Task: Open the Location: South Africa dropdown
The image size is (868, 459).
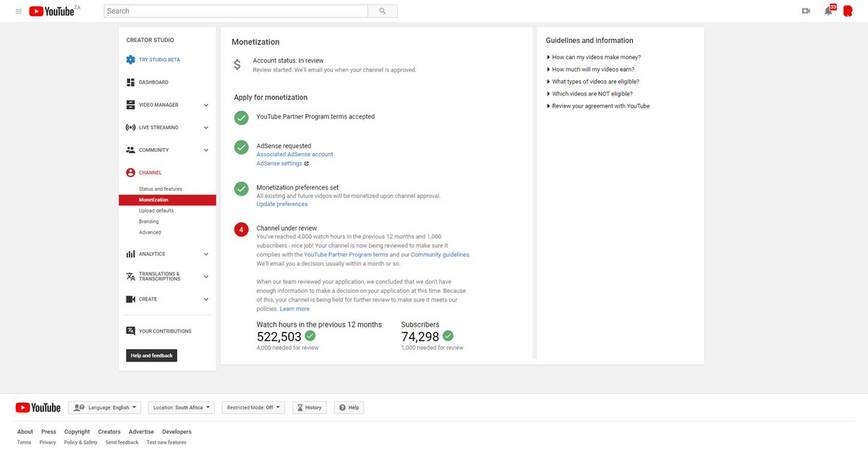Action: [182, 408]
